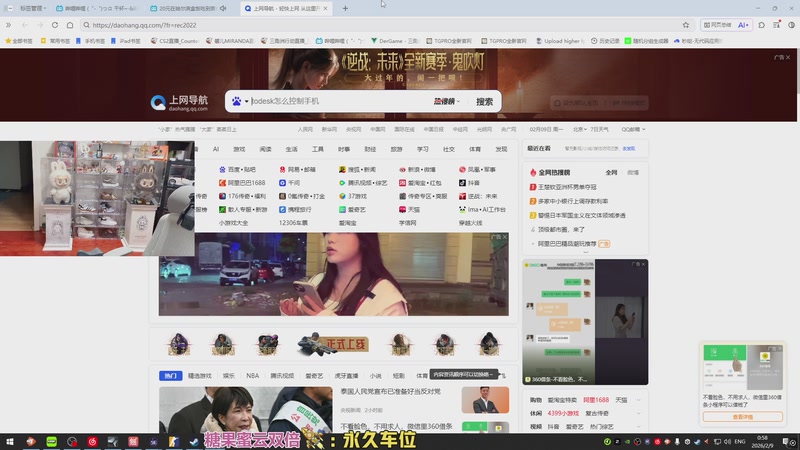The width and height of the screenshot is (800, 450).
Task: Open the news photo thumbnail of woman
Action: tap(245, 410)
